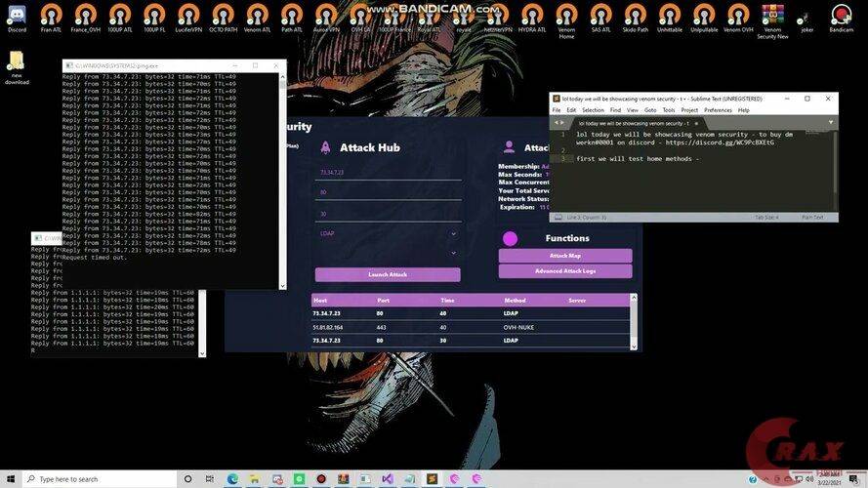Open the Path ATL desktop icon

click(x=292, y=19)
